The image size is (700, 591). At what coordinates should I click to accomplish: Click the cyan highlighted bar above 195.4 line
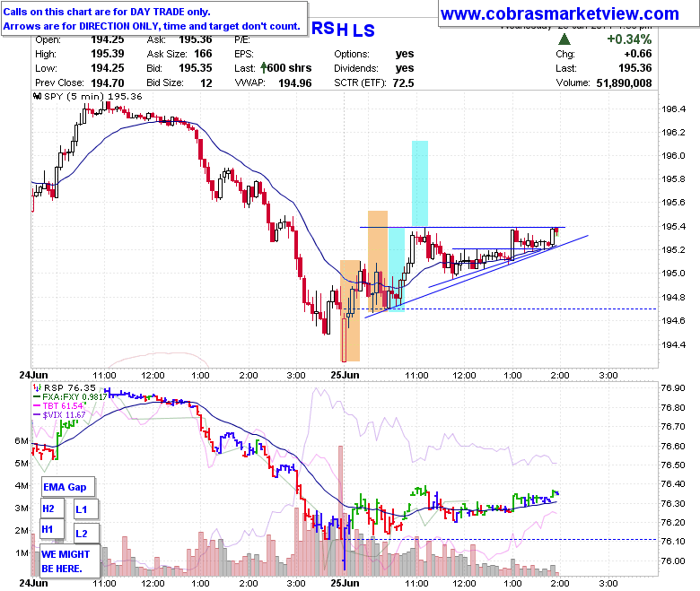click(x=420, y=184)
